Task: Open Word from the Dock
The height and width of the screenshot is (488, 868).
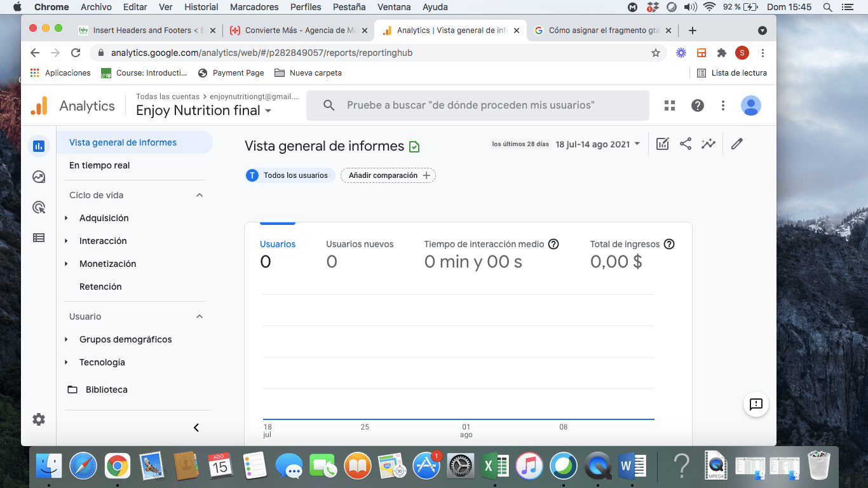Action: [x=632, y=466]
